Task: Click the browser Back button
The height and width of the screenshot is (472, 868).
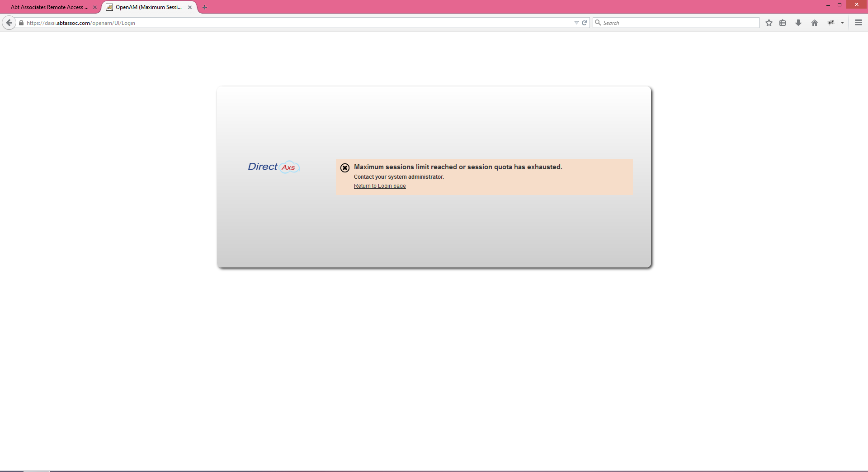Action: point(9,23)
